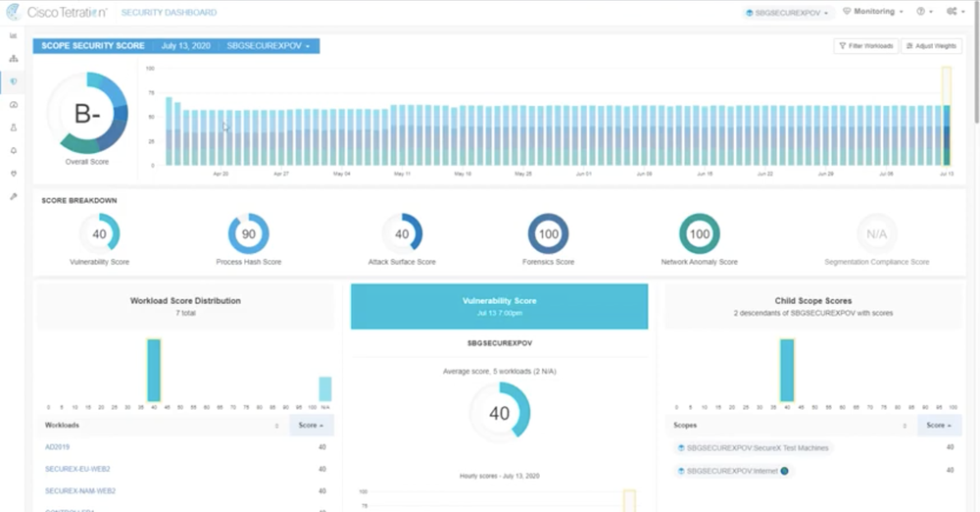Click the "SCORE BREAKDOWN" heading
The width and height of the screenshot is (980, 512).
(79, 200)
